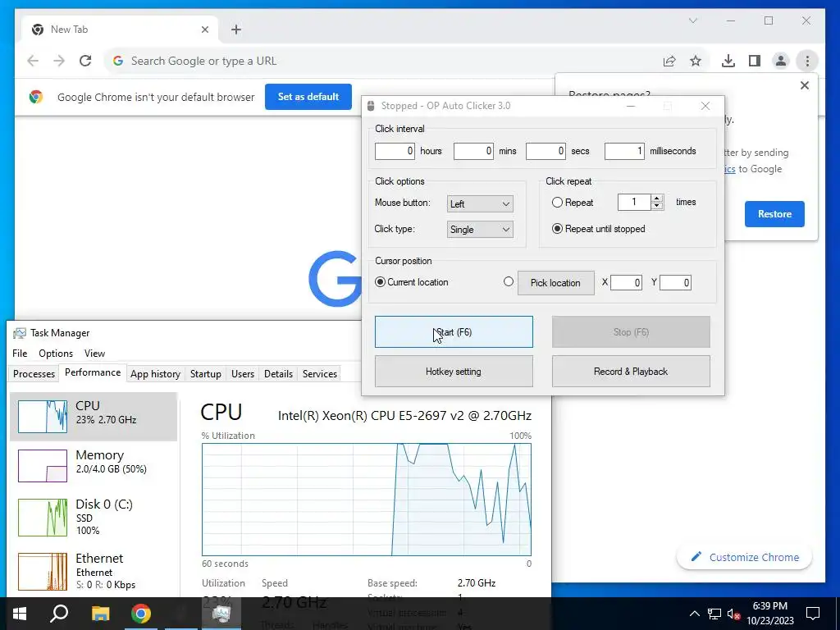The height and width of the screenshot is (630, 840).
Task: Click the muted volume tray icon
Action: (x=734, y=614)
